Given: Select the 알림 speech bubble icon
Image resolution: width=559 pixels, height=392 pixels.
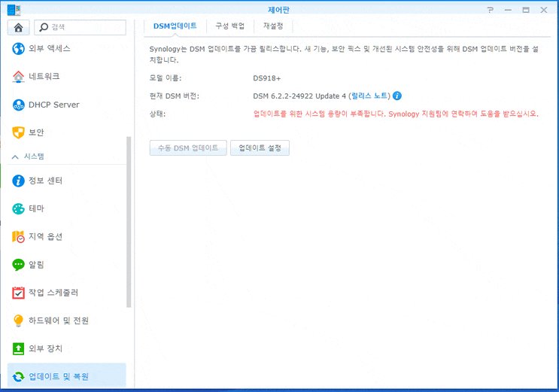Looking at the screenshot, I should (x=18, y=265).
